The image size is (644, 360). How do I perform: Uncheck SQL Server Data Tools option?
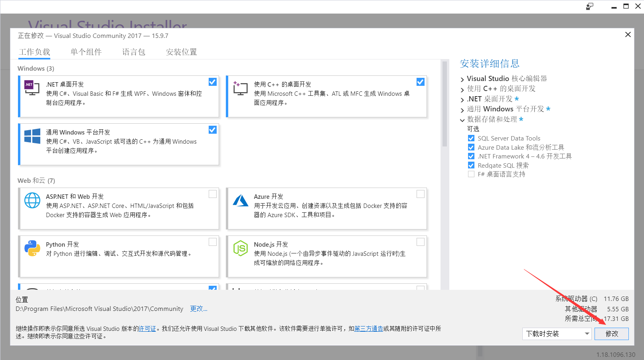[x=471, y=138]
